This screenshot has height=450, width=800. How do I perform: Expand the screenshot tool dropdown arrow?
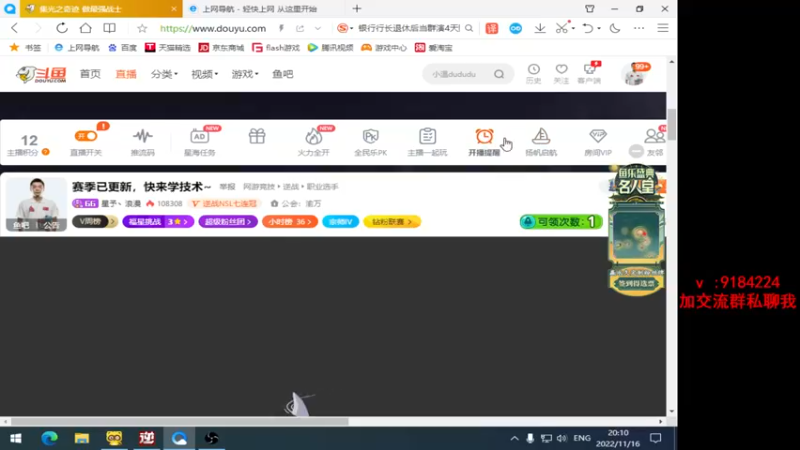[x=573, y=29]
